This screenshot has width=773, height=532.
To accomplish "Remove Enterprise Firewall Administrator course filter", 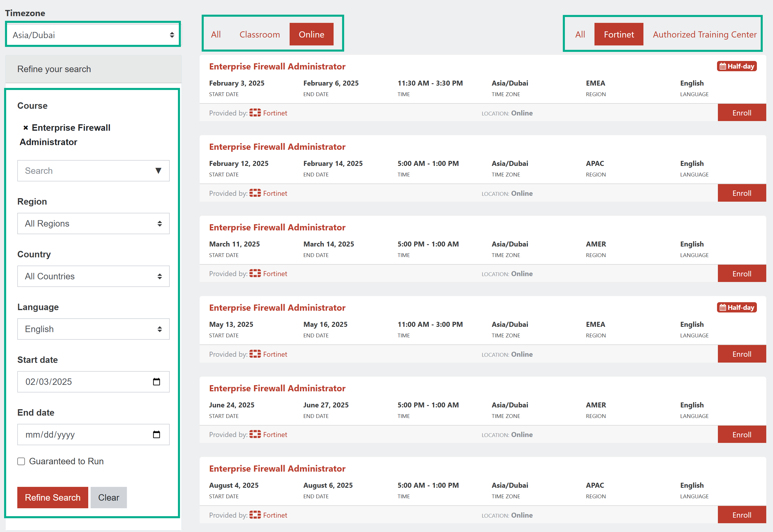I will [x=26, y=128].
